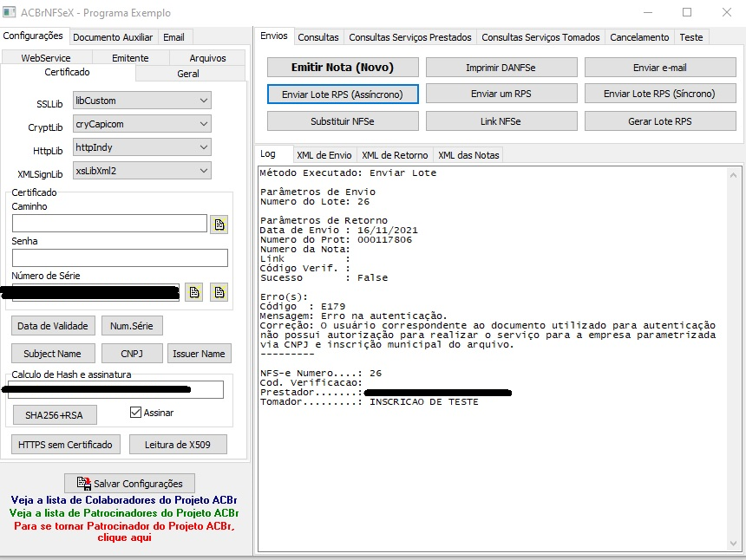
Task: Show the XML de Envio tab
Action: pos(324,155)
